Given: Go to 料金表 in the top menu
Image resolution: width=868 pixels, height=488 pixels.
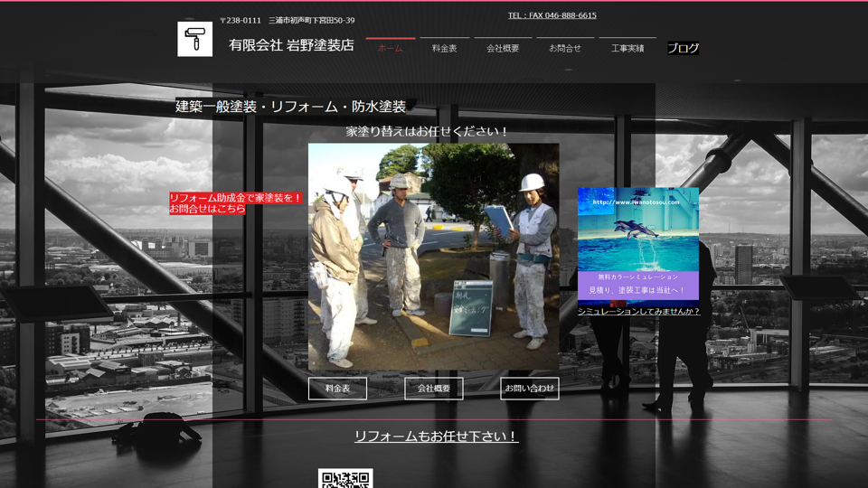Looking at the screenshot, I should click(x=444, y=48).
